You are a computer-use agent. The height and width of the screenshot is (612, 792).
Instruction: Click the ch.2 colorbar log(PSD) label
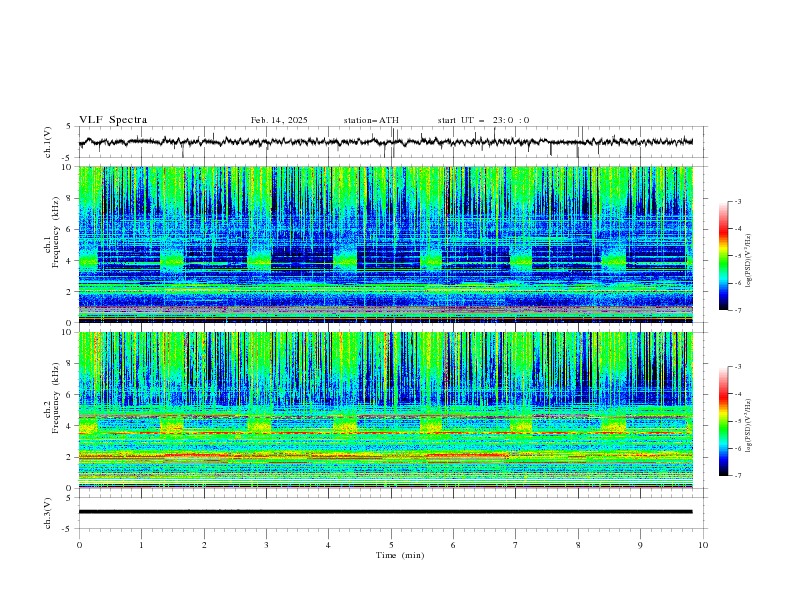(748, 426)
